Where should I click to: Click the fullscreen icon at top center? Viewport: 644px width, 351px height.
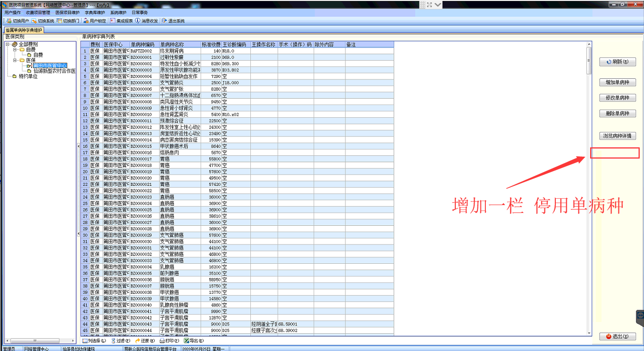coord(429,5)
